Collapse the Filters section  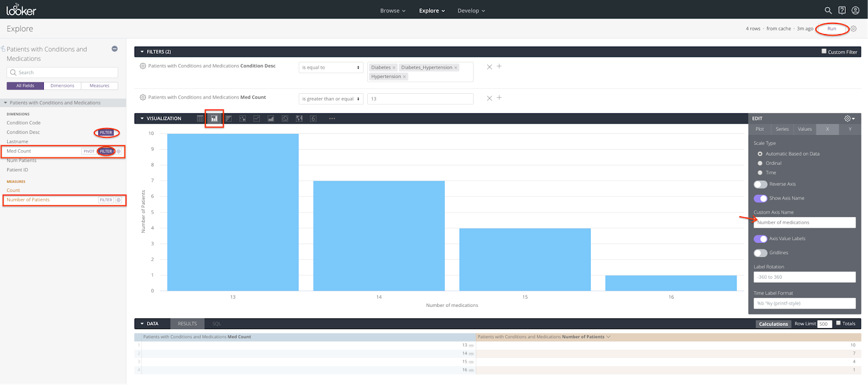(142, 52)
